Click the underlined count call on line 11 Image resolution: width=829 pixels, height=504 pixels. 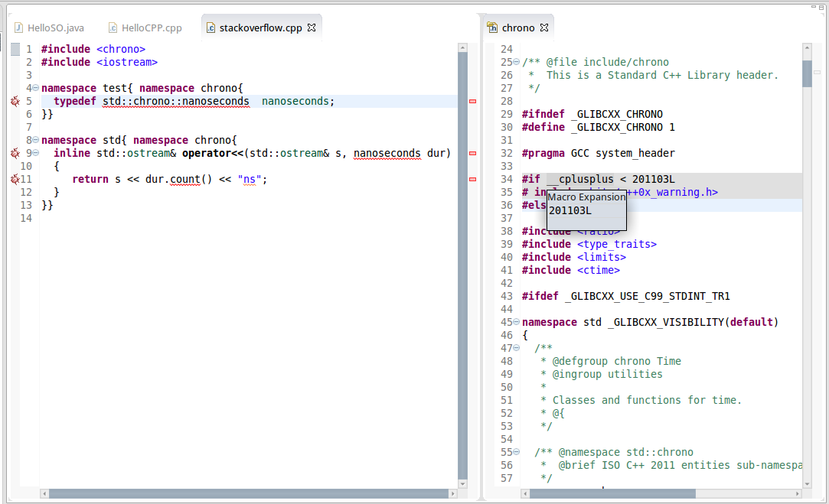coord(185,179)
